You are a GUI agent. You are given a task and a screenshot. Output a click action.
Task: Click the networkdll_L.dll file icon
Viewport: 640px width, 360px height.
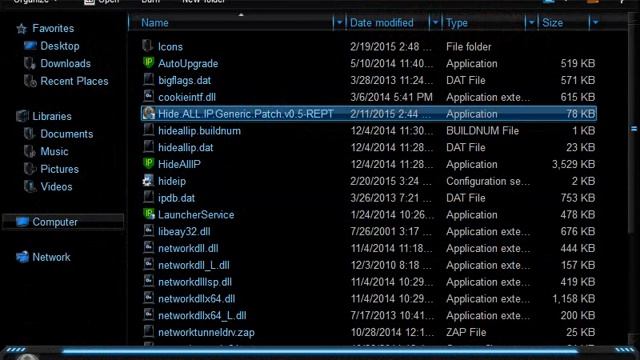coord(149,264)
